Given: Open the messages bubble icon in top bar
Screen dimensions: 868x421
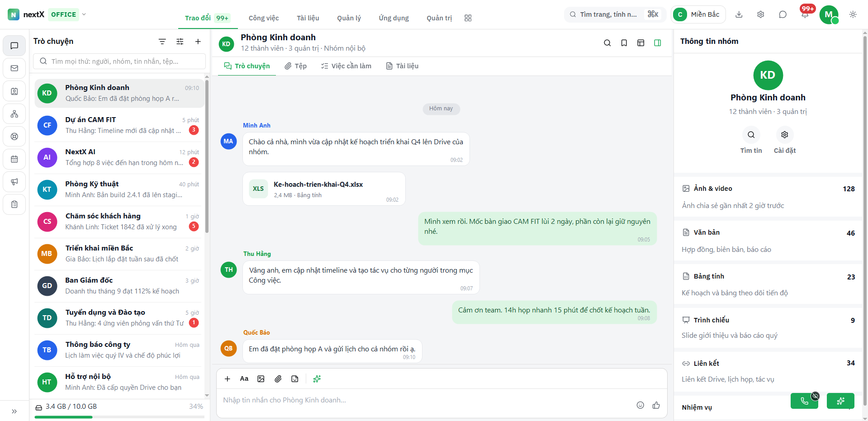Looking at the screenshot, I should [783, 14].
